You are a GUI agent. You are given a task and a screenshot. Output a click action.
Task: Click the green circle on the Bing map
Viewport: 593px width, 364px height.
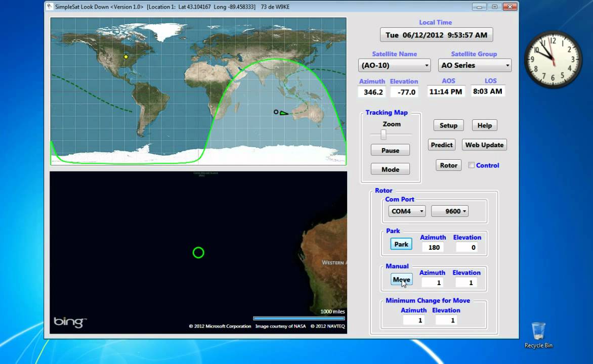[x=198, y=252]
